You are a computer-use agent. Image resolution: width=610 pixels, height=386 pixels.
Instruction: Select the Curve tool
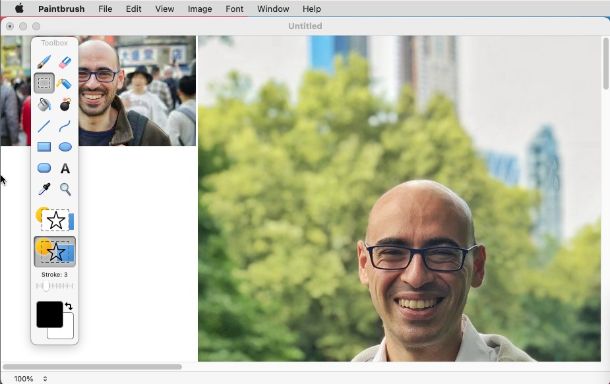[65, 126]
